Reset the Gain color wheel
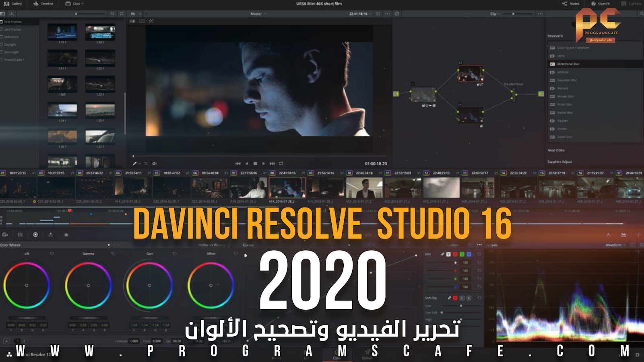 (174, 254)
